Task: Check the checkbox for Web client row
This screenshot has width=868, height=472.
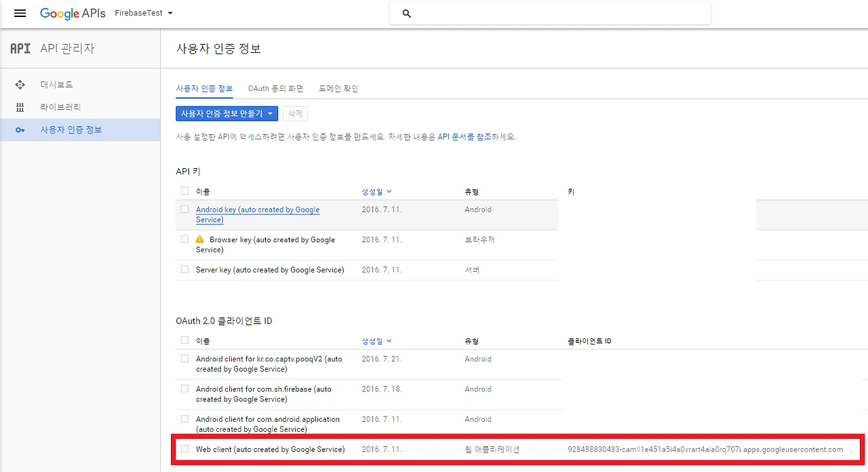Action: [184, 449]
